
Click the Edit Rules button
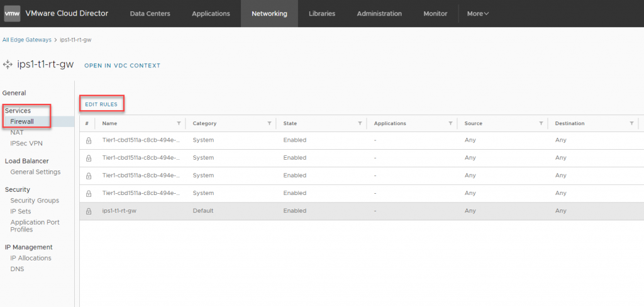coord(101,104)
